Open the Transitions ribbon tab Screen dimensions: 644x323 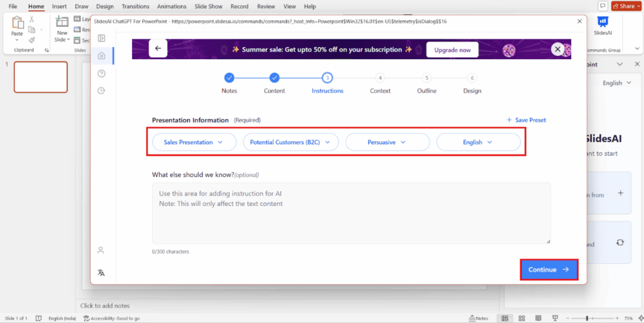(x=136, y=6)
